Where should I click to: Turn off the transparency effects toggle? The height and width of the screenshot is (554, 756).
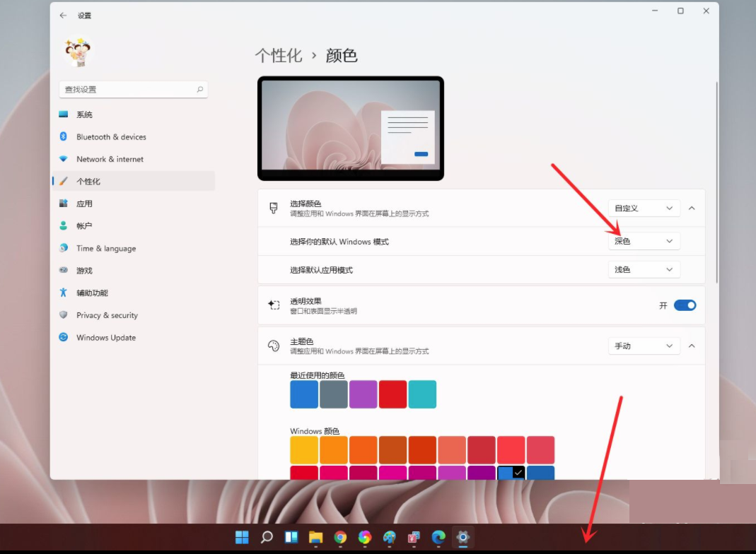coord(685,305)
